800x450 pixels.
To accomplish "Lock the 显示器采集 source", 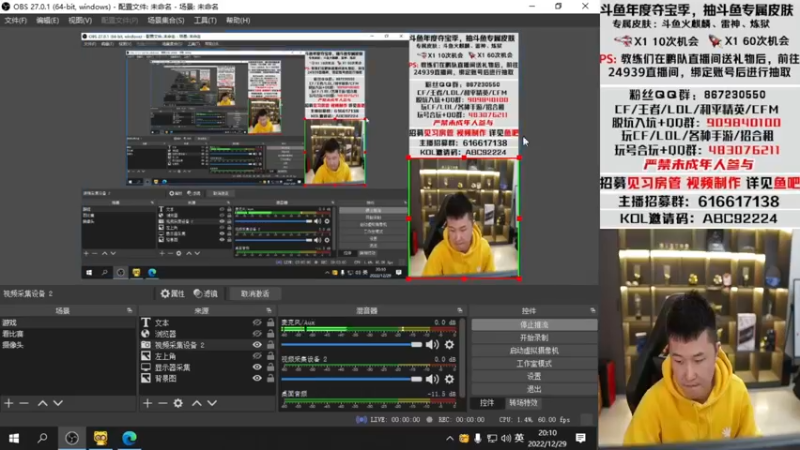I will click(x=270, y=367).
